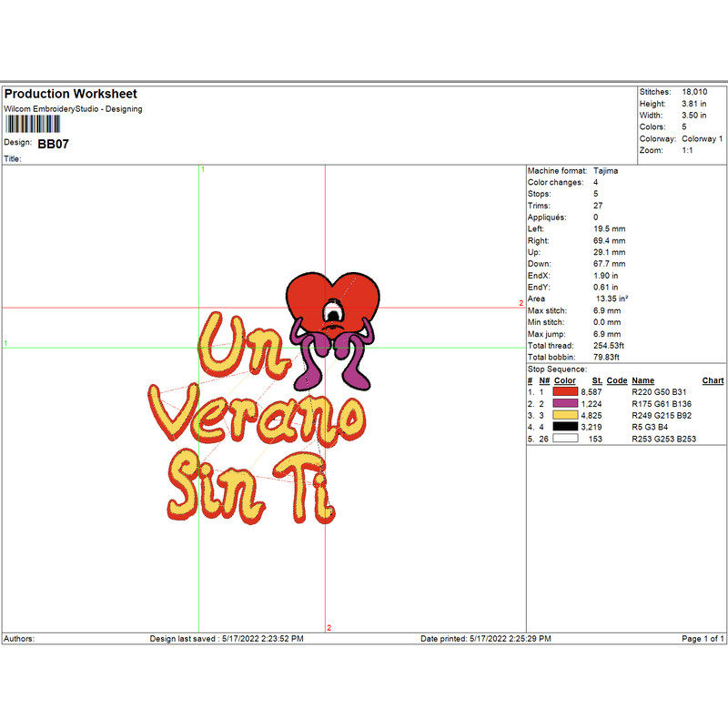Pick the red R220 G50 B31 swatch

click(x=565, y=391)
